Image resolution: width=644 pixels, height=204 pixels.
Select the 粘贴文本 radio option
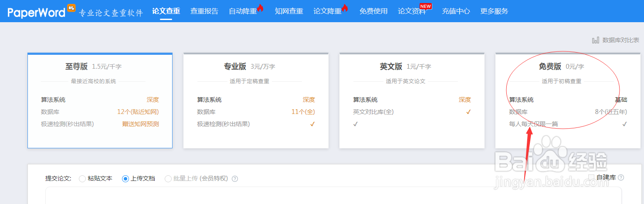click(95, 178)
